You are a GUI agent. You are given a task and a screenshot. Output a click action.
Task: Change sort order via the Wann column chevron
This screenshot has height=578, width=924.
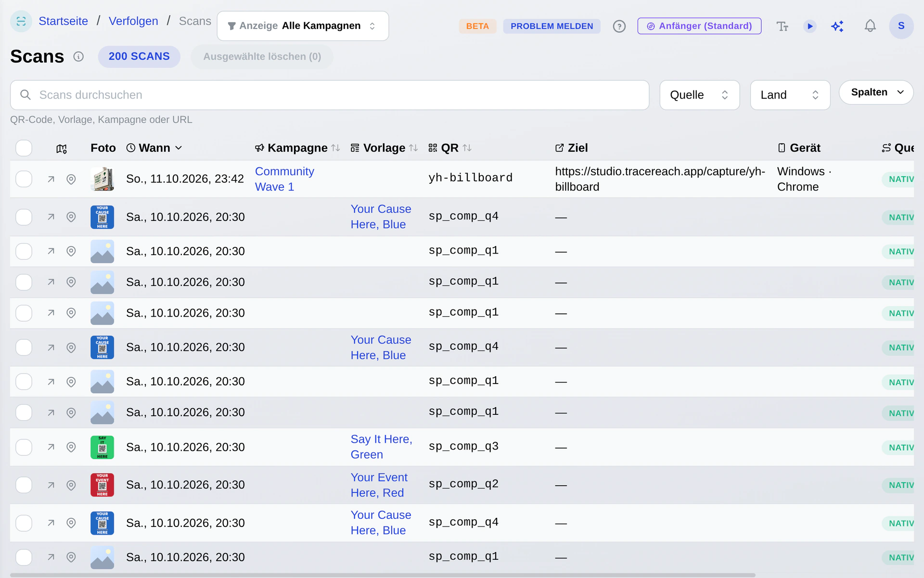179,148
